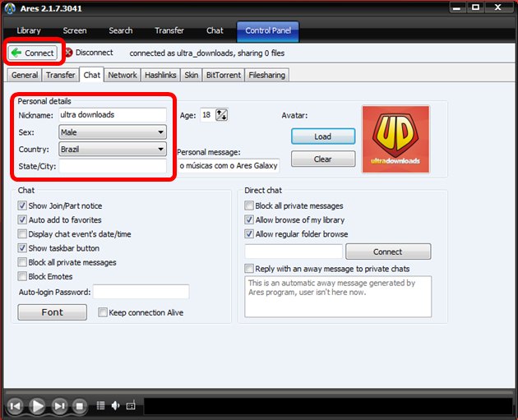Image resolution: width=518 pixels, height=420 pixels.
Task: Open the Sex dropdown showing Male
Action: tap(113, 132)
